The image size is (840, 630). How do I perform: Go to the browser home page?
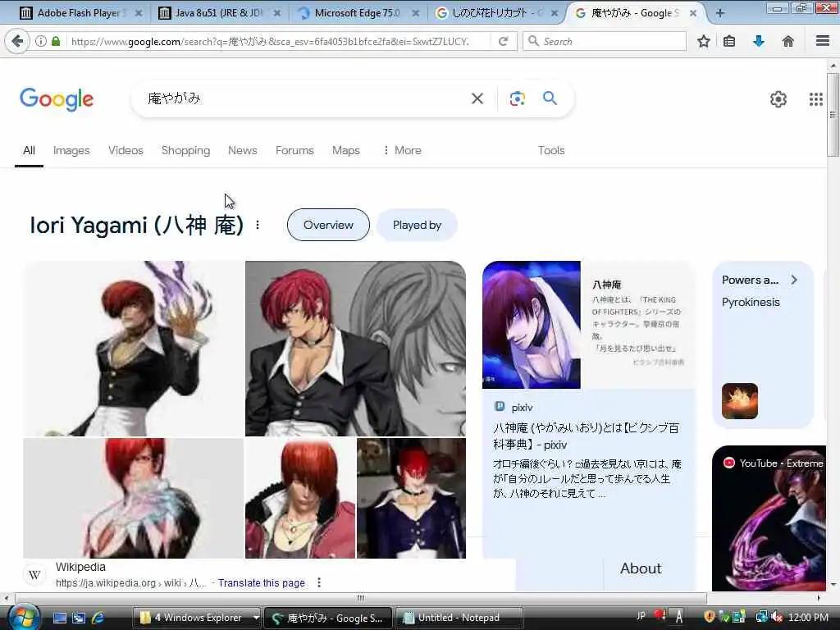tap(787, 41)
